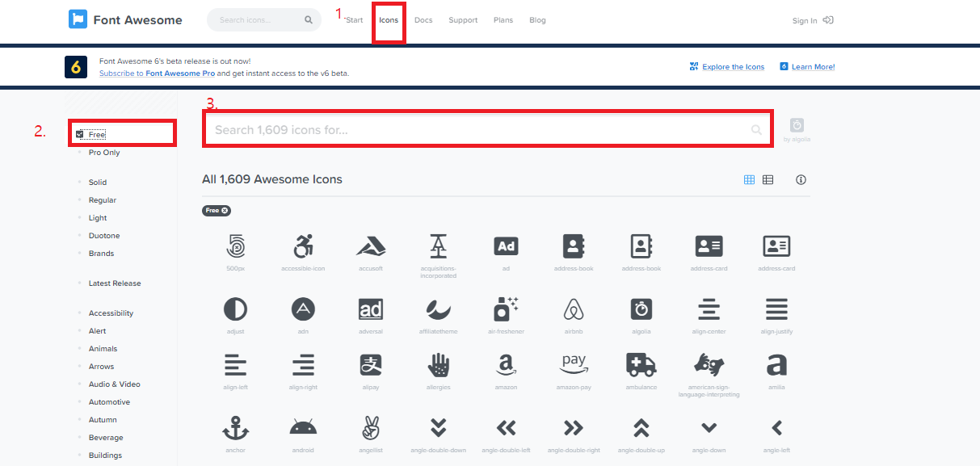Open the solid address-book icon
The height and width of the screenshot is (466, 980).
pyautogui.click(x=574, y=246)
